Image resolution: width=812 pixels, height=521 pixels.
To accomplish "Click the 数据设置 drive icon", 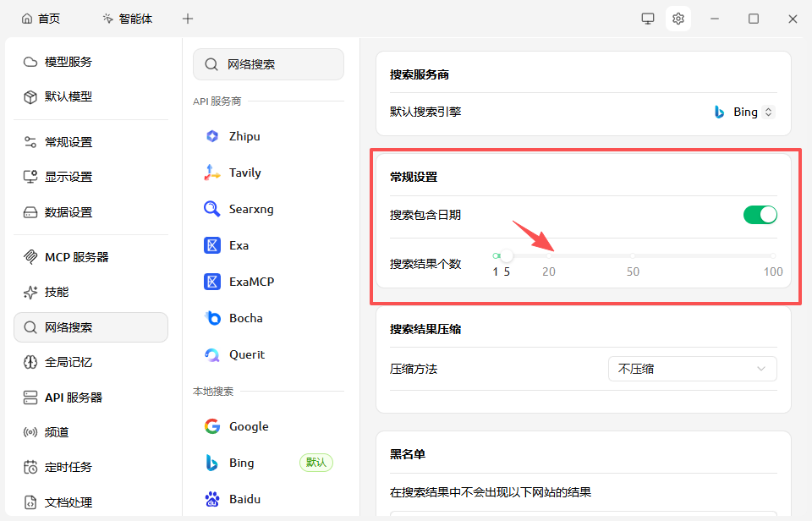I will pyautogui.click(x=30, y=212).
